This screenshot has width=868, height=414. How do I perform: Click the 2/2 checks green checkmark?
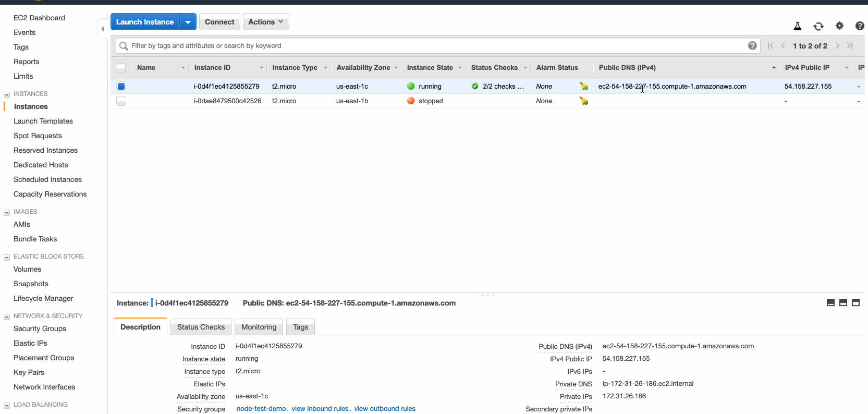tap(475, 87)
